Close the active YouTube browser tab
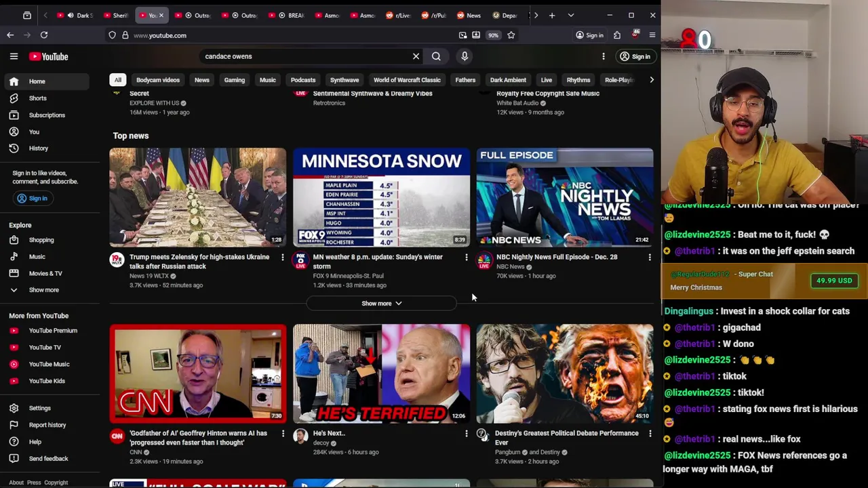This screenshot has width=868, height=488. click(161, 15)
